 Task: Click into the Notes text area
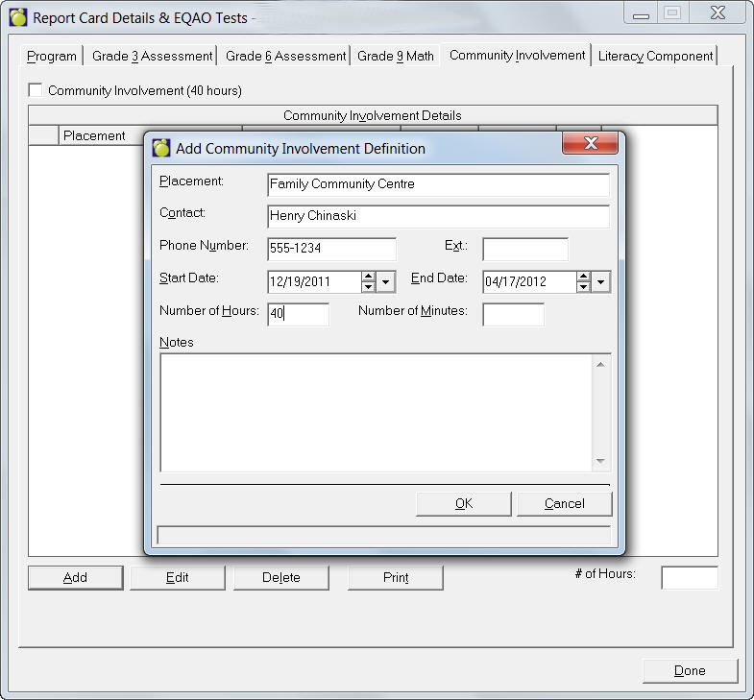375,413
